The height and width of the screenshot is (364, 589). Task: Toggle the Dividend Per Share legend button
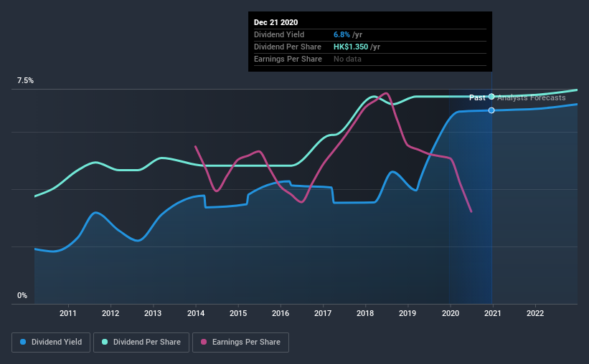click(x=141, y=343)
